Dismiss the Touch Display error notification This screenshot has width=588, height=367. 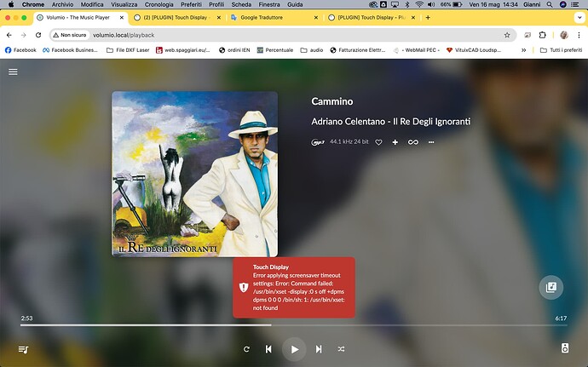click(x=294, y=288)
